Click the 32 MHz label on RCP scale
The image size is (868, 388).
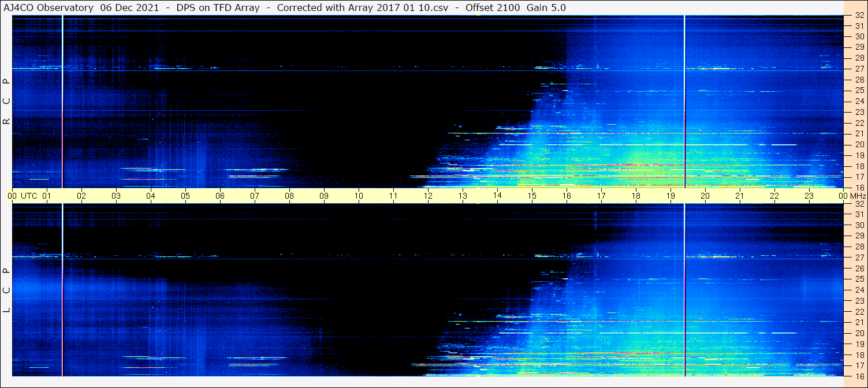tap(859, 15)
